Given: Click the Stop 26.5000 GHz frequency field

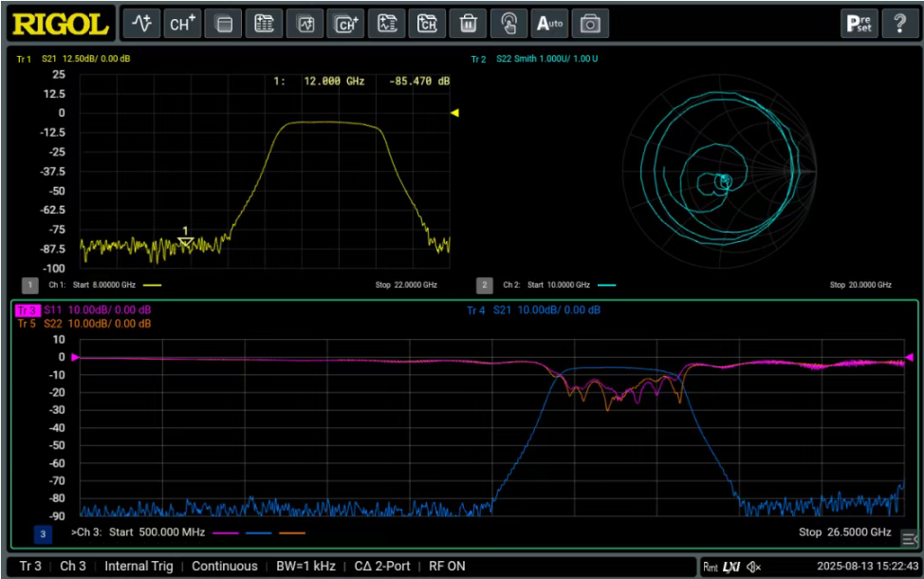Looking at the screenshot, I should [844, 532].
